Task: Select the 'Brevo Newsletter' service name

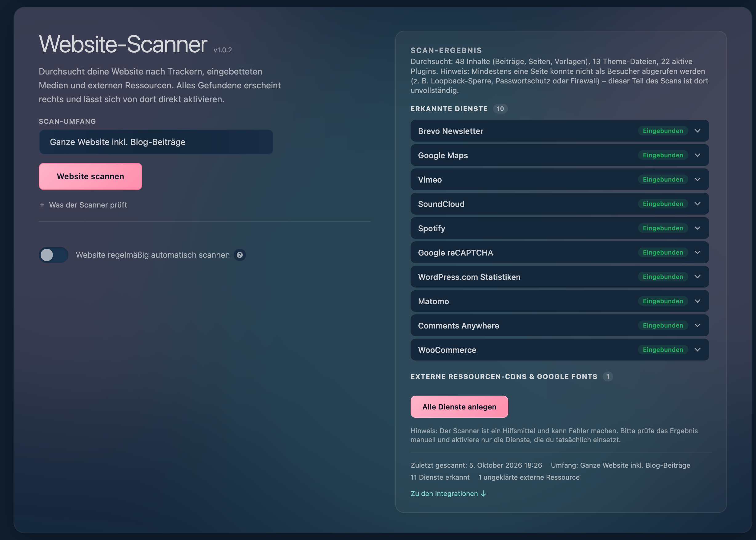Action: click(450, 131)
